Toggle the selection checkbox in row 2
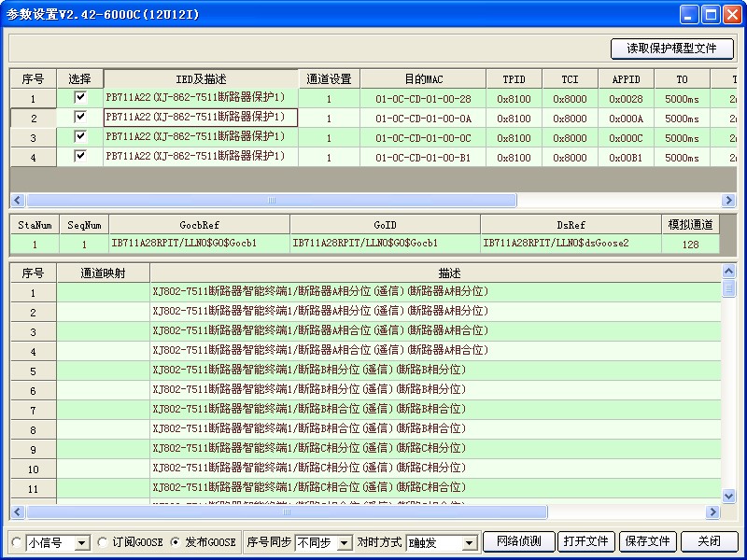The width and height of the screenshot is (747, 560). coord(80,117)
